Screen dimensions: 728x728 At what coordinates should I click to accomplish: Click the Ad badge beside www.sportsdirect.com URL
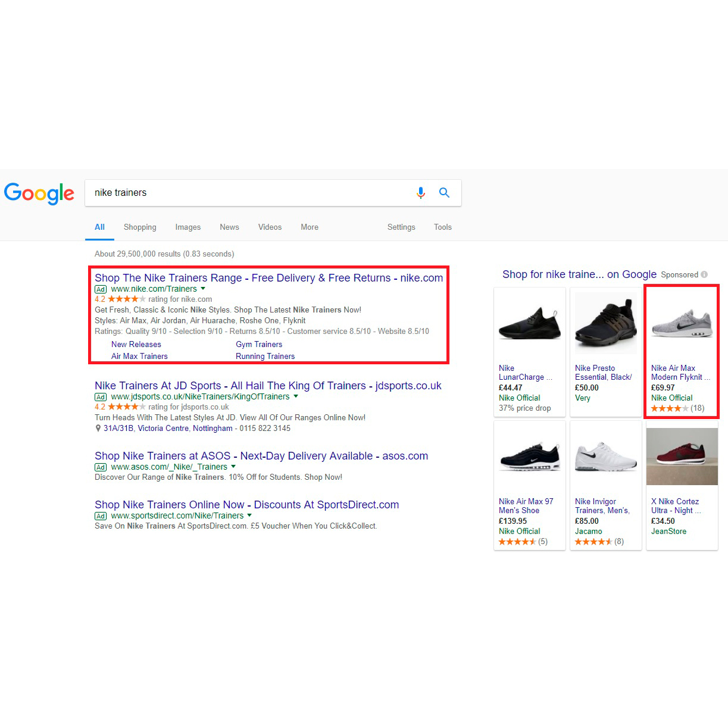click(101, 516)
